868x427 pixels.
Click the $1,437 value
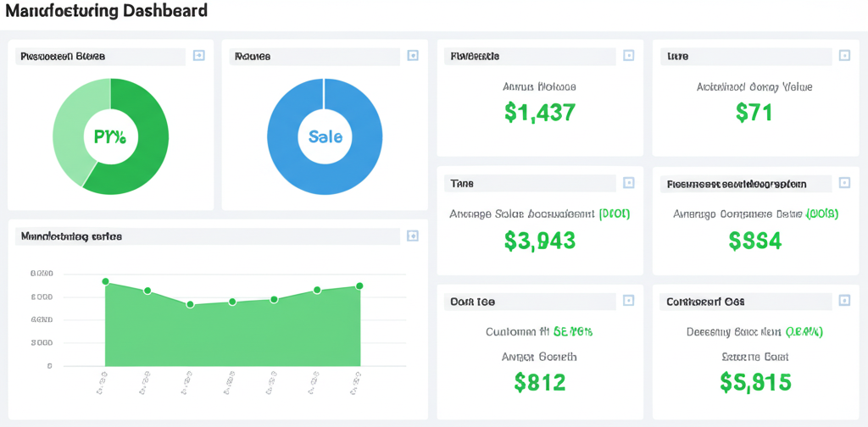[x=539, y=112]
